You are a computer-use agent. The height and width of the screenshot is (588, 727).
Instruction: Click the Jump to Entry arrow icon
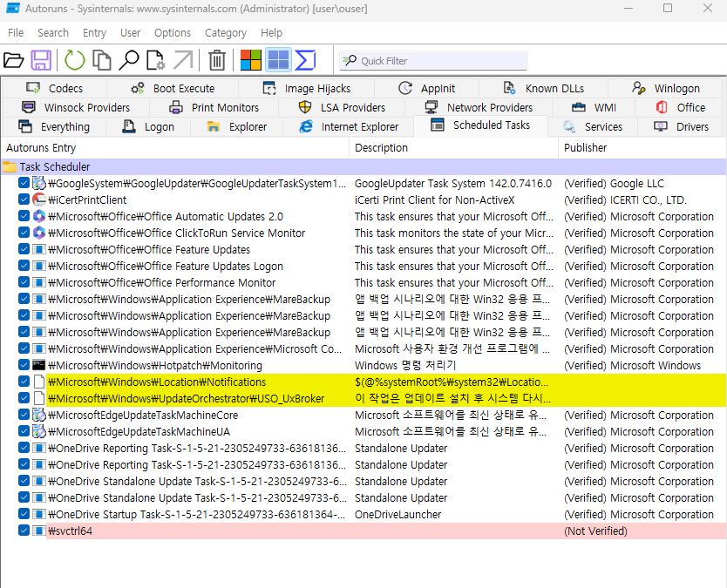(x=183, y=60)
